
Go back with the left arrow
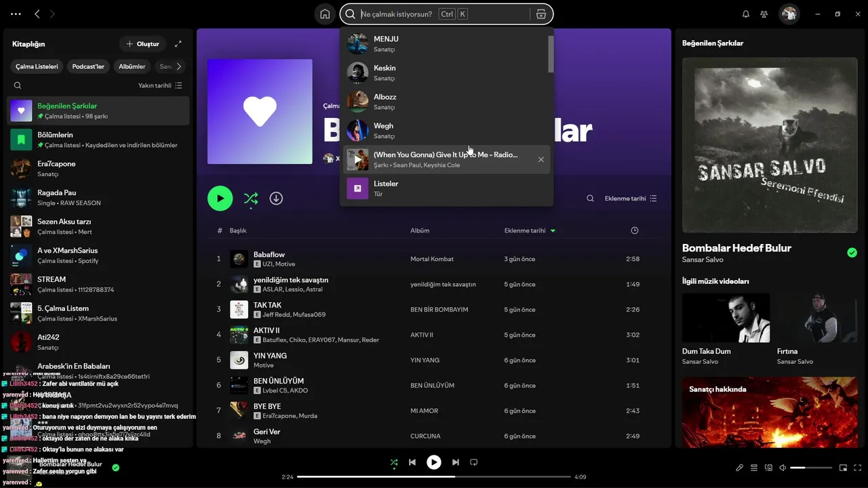coord(37,14)
